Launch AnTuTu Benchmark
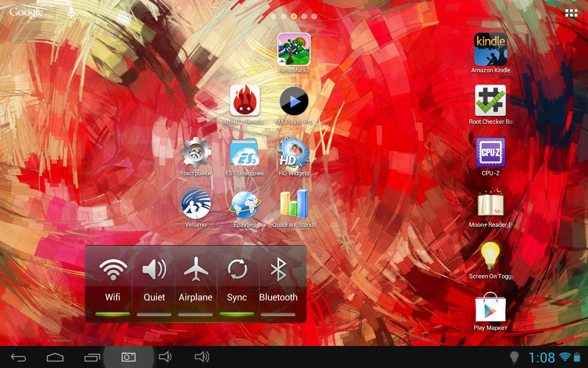The image size is (588, 368). coord(245,101)
